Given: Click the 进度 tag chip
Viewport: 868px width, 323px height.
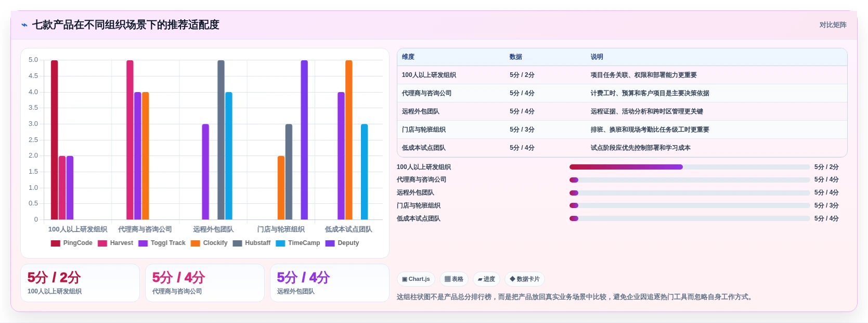Looking at the screenshot, I should (486, 279).
